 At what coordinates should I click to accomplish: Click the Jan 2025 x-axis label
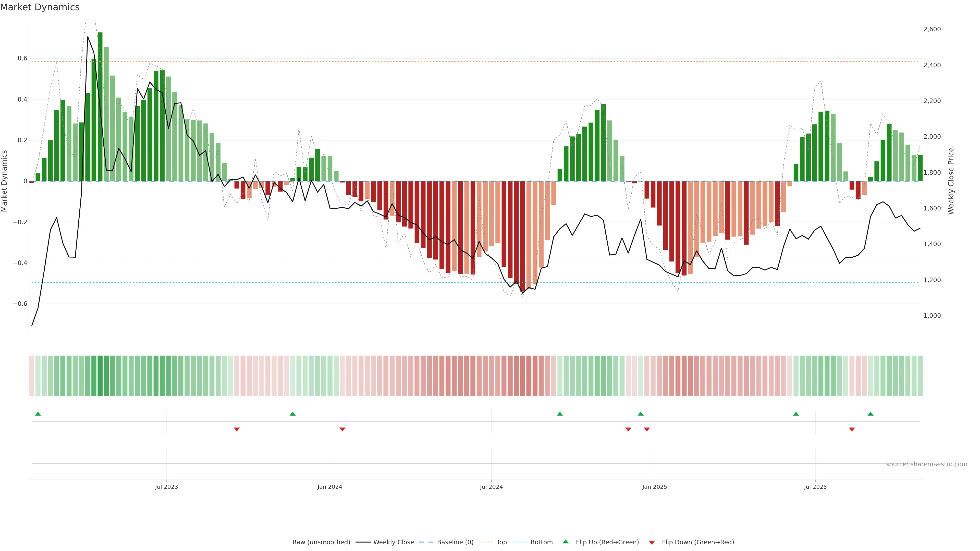click(x=654, y=487)
